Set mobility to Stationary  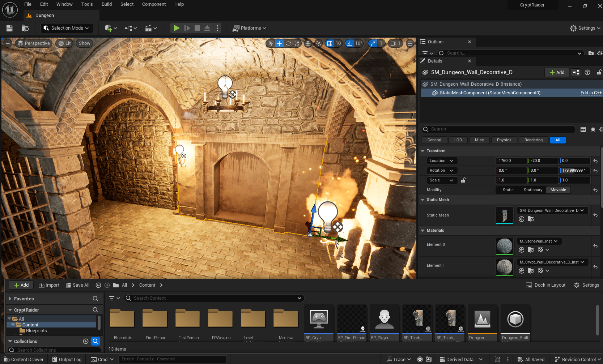coord(533,190)
